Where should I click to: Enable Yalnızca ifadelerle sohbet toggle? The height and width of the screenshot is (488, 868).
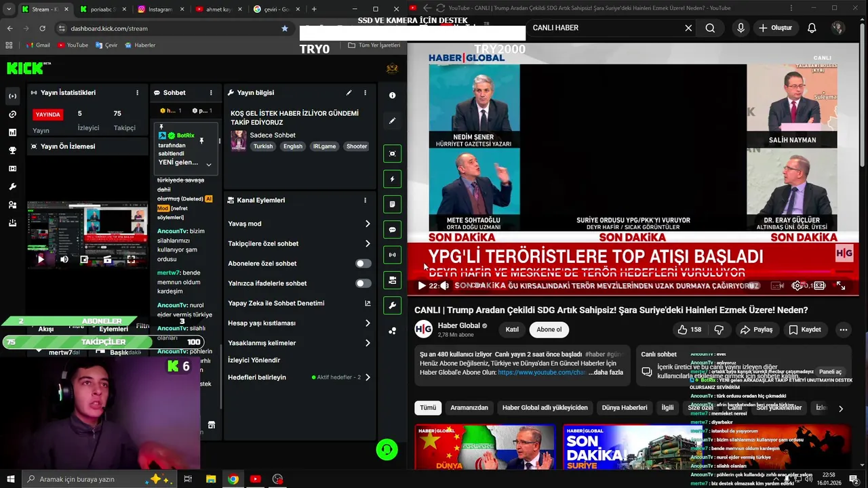363,283
